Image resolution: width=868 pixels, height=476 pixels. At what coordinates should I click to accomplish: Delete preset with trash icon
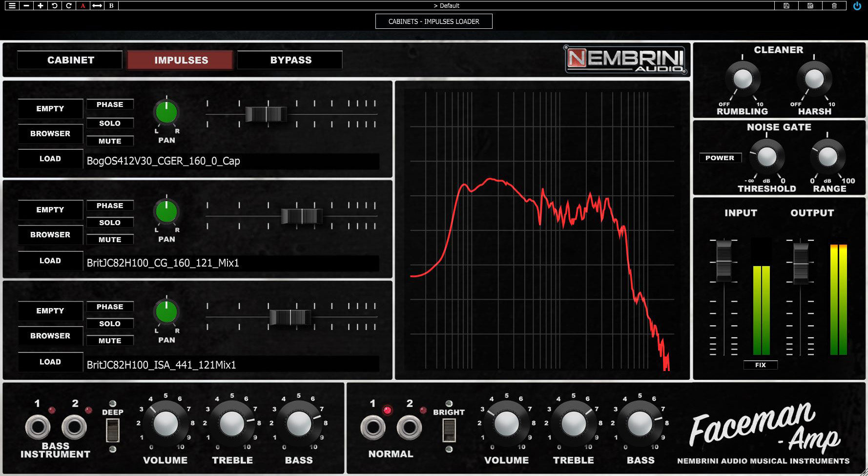(x=834, y=6)
